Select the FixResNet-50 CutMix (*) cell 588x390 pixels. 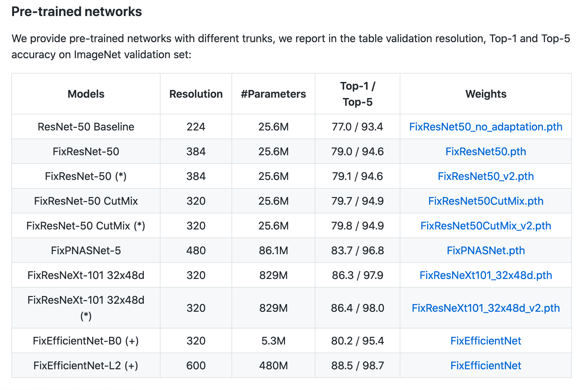pyautogui.click(x=86, y=226)
